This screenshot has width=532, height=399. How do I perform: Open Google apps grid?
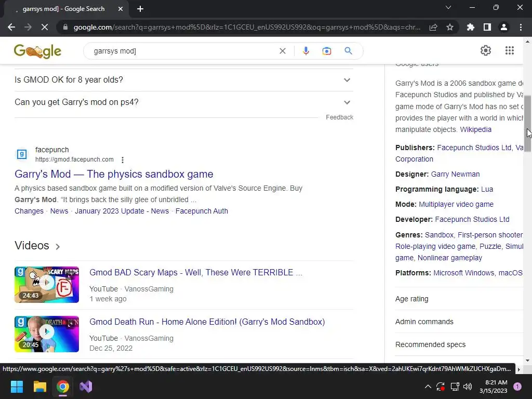coord(509,50)
